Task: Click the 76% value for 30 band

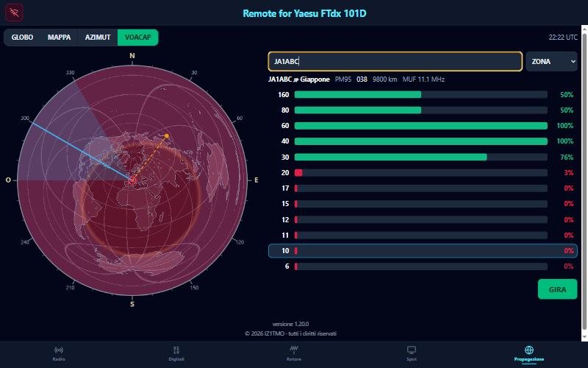Action: click(x=567, y=157)
